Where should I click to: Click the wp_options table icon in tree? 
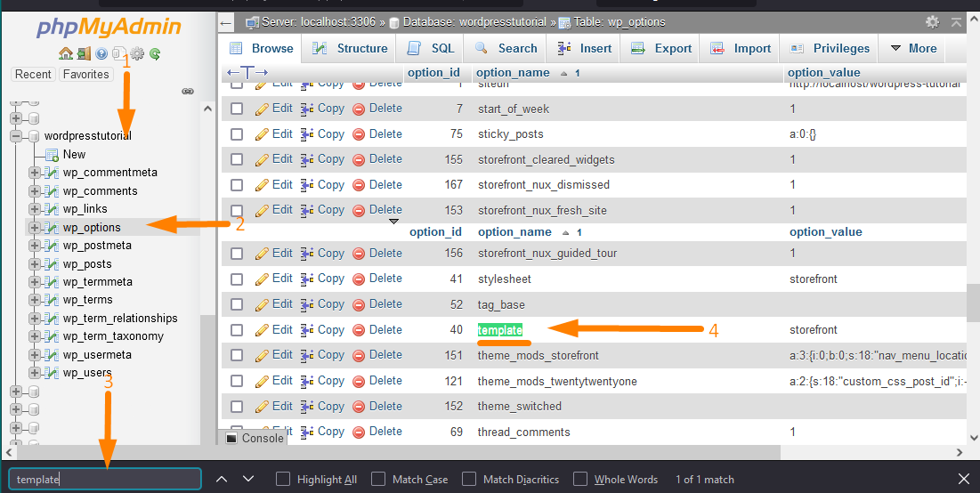click(52, 228)
